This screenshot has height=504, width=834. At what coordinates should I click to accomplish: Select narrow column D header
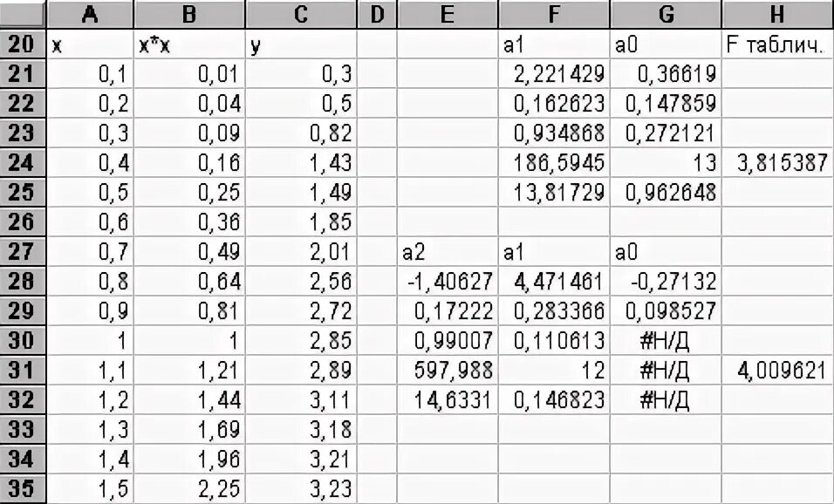[x=377, y=14]
